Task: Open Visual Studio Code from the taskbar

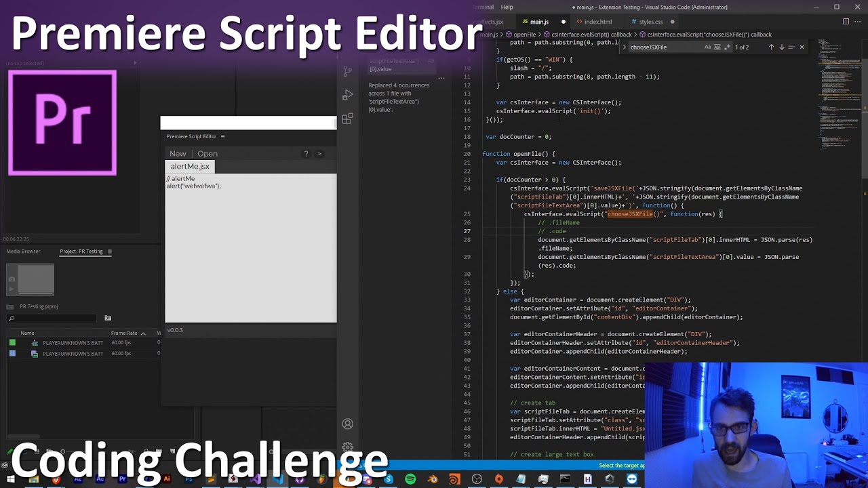Action: [277, 480]
